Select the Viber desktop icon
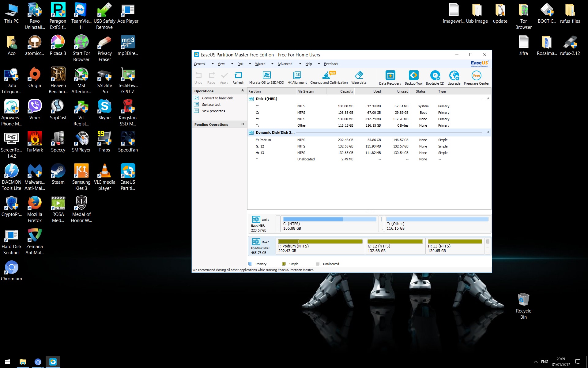 point(35,110)
